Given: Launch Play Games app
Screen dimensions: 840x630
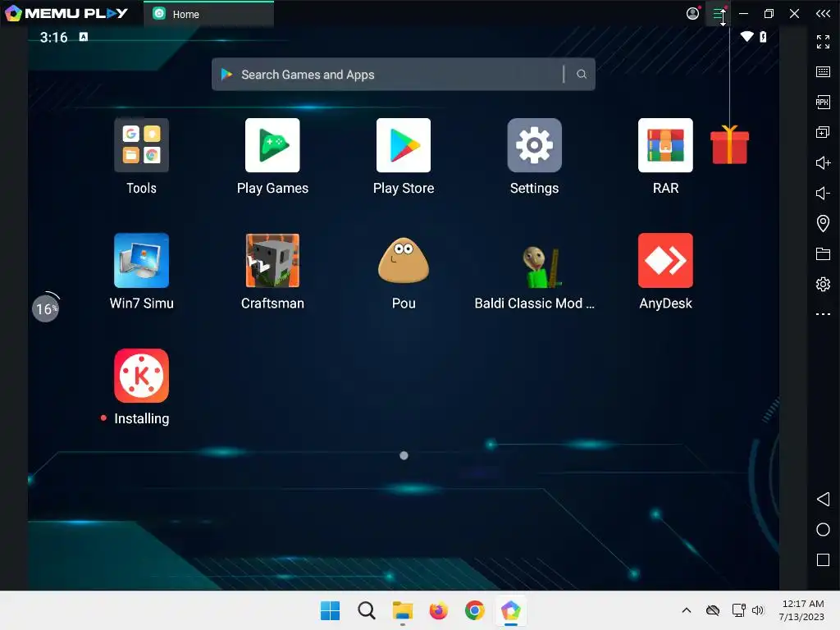Looking at the screenshot, I should click(x=272, y=145).
